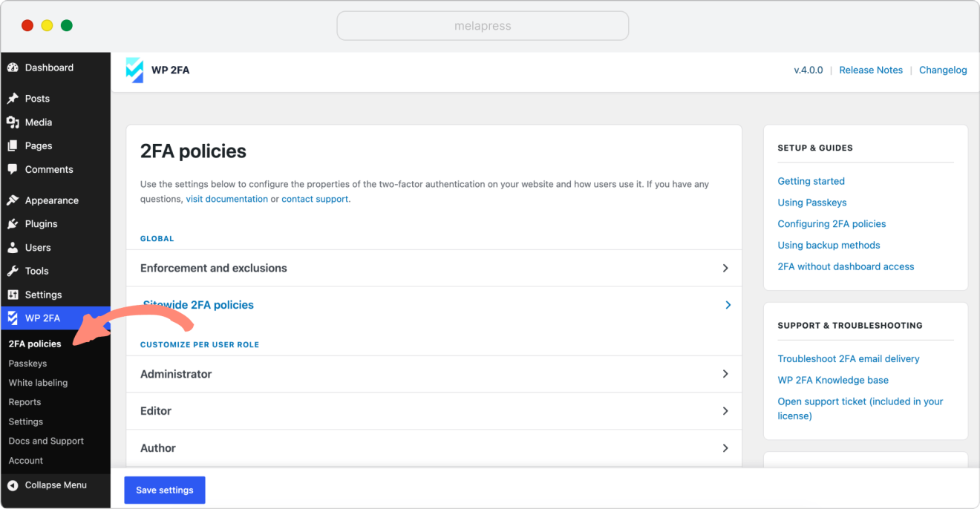Image resolution: width=980 pixels, height=509 pixels.
Task: Open Using backup methods guide
Action: (829, 246)
